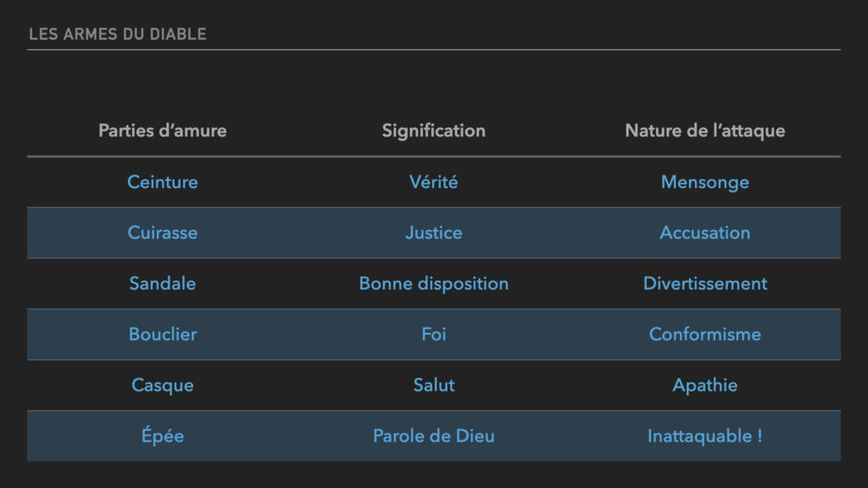Click the "Mensonge" cell
Screen dimensions: 868x488
(x=704, y=181)
